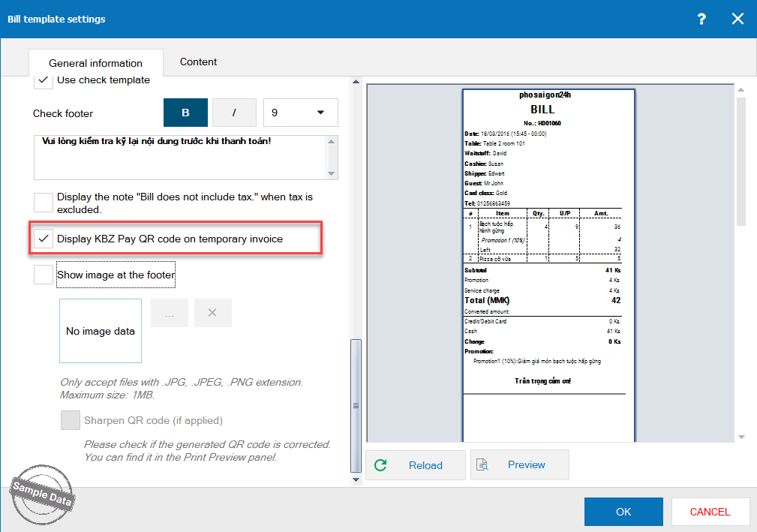757x532 pixels.
Task: Click 'No.: HD01060' in bill preview
Action: pos(542,123)
